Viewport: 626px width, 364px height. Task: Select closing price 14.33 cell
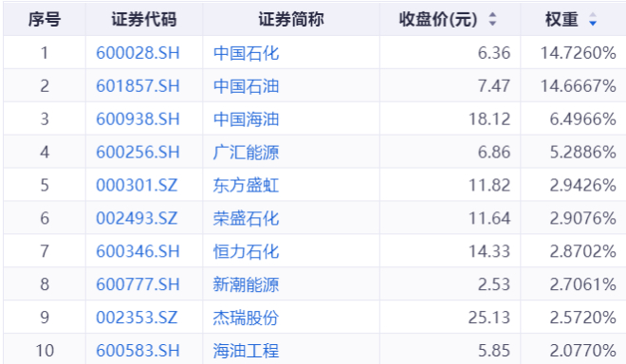click(x=489, y=251)
